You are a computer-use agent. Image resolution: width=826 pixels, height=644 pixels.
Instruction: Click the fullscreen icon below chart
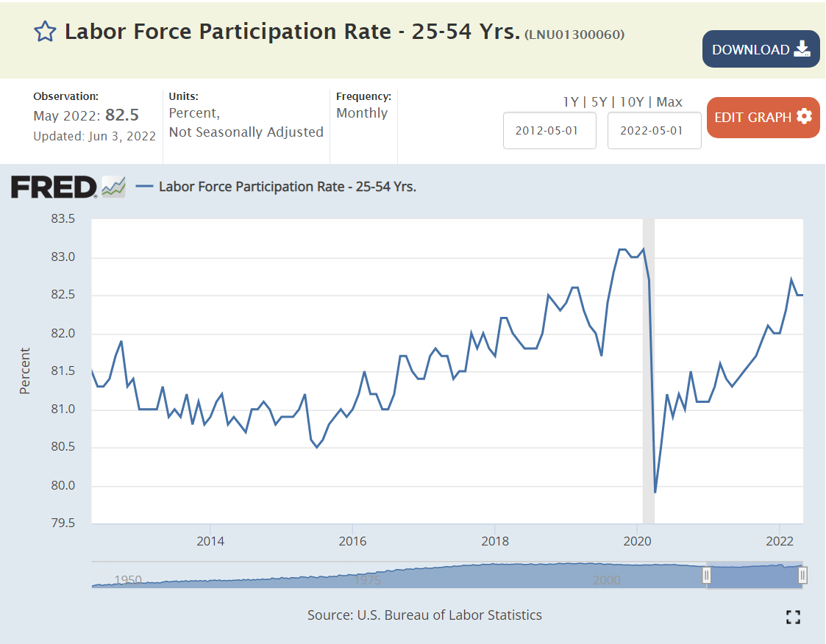coord(793,617)
